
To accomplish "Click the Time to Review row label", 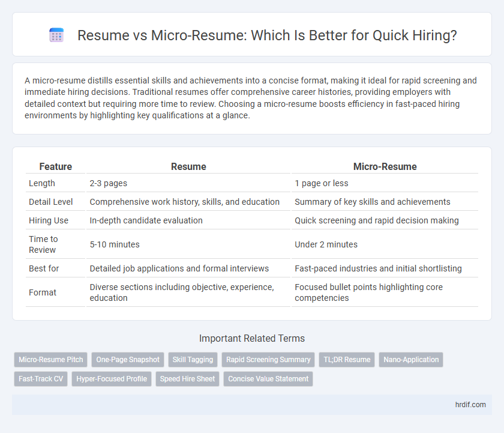I will tap(43, 244).
